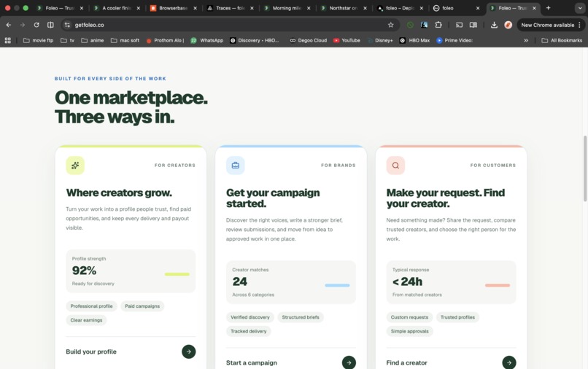
Task: Click the site info icon in address bar
Action: pos(67,25)
